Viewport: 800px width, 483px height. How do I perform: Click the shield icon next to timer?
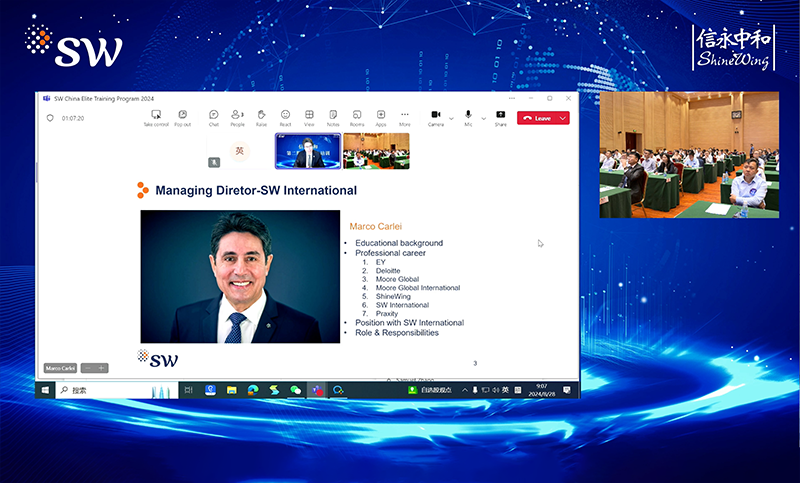50,118
